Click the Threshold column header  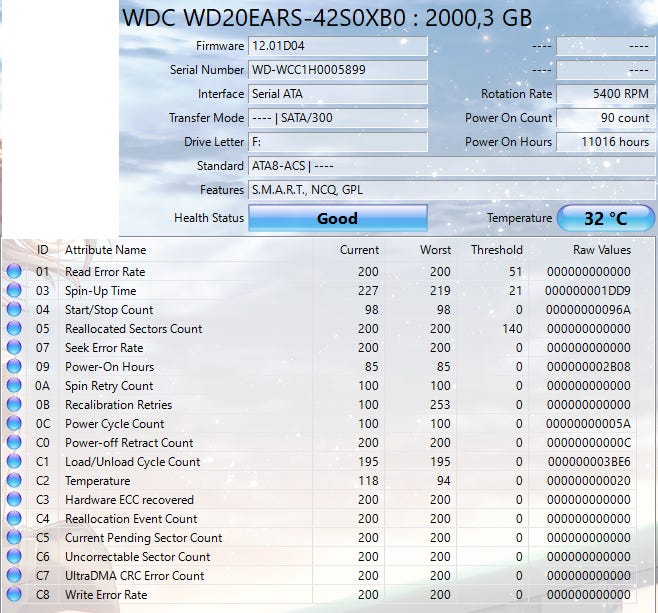pyautogui.click(x=497, y=250)
